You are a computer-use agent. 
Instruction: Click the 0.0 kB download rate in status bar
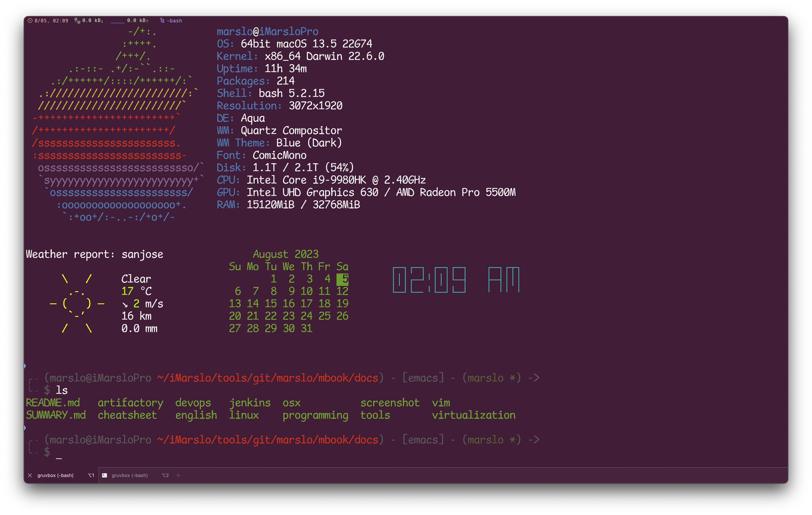93,20
